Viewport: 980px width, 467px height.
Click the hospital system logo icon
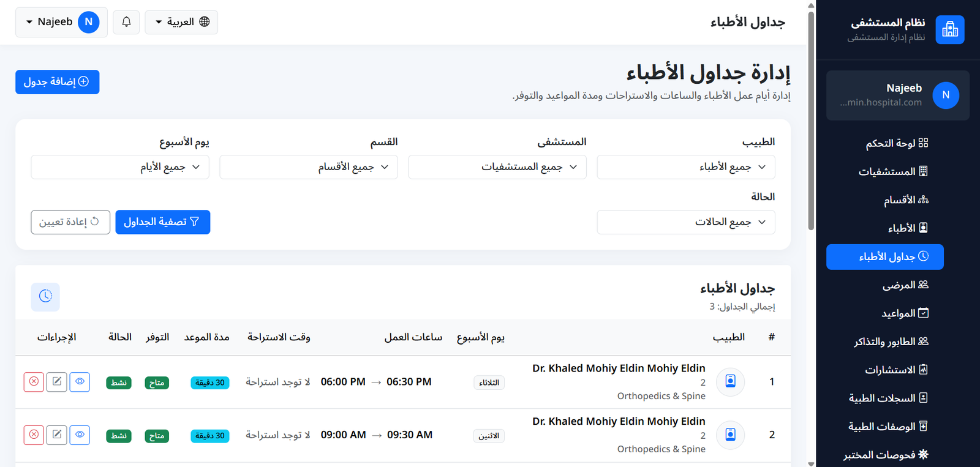click(x=950, y=29)
